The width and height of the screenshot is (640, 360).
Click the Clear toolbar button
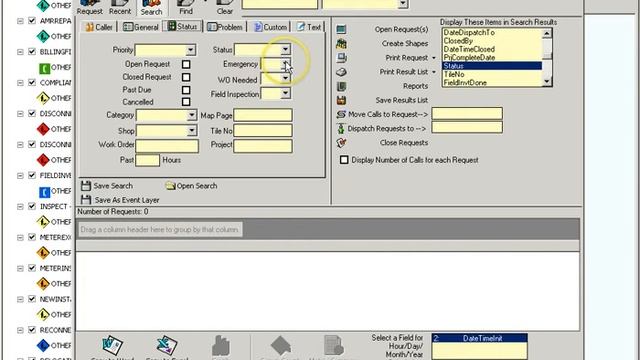point(224,7)
